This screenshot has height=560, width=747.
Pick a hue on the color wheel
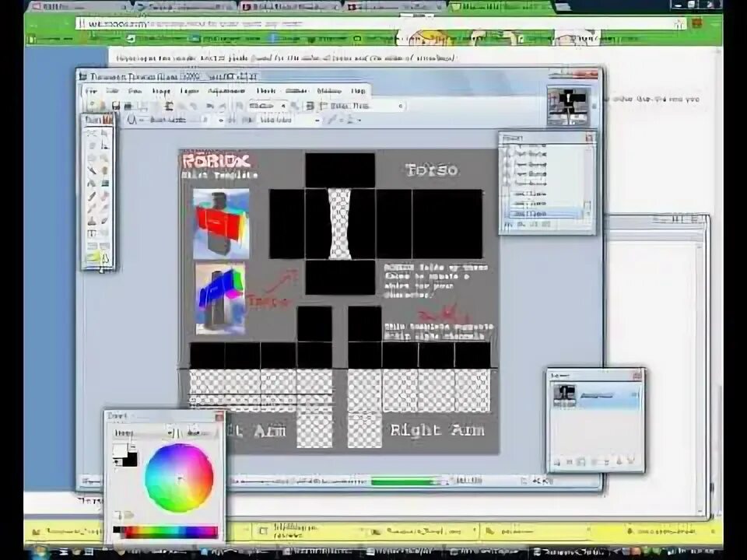click(179, 478)
